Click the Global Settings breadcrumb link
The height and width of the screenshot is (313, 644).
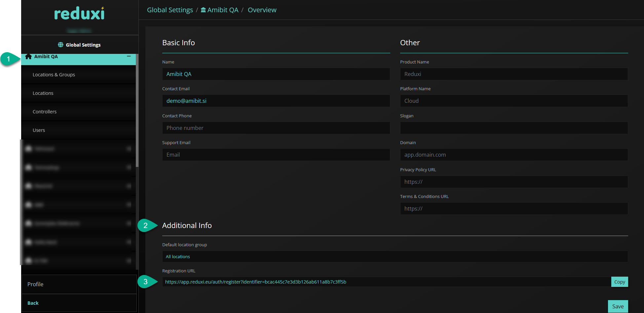pos(170,10)
